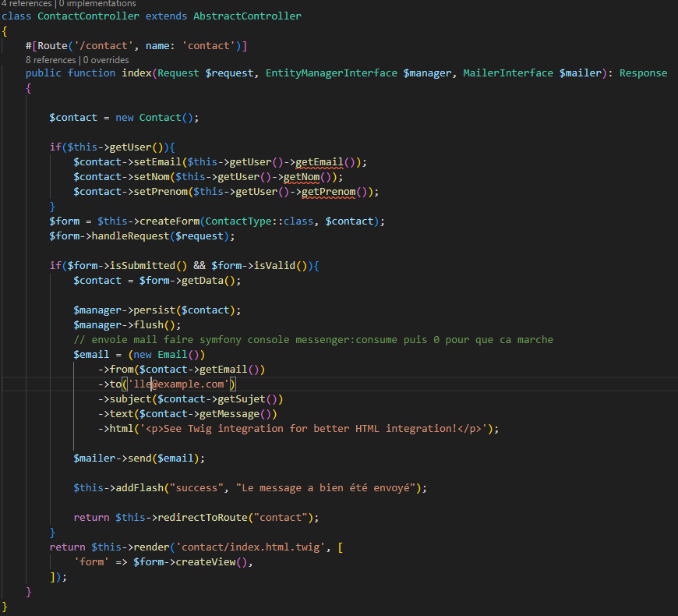Click the "Le message a bien été envoyé" string

[x=326, y=488]
